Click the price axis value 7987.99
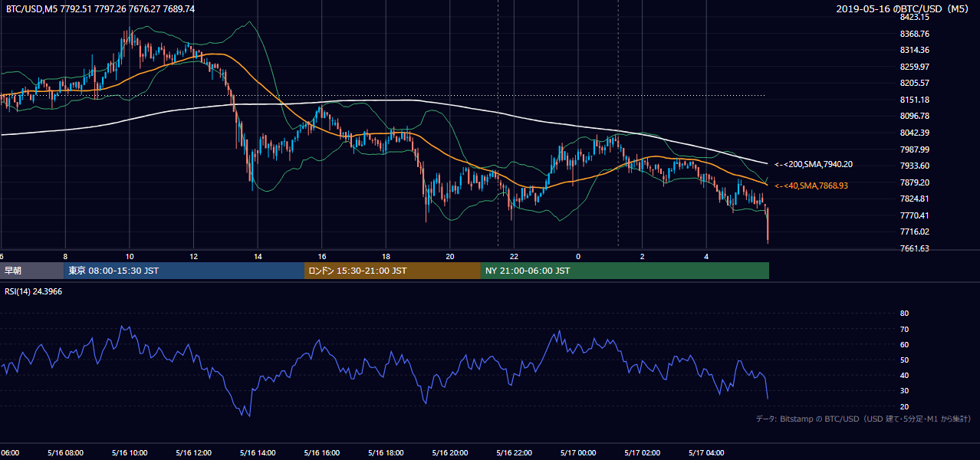980x460 pixels. pyautogui.click(x=915, y=149)
